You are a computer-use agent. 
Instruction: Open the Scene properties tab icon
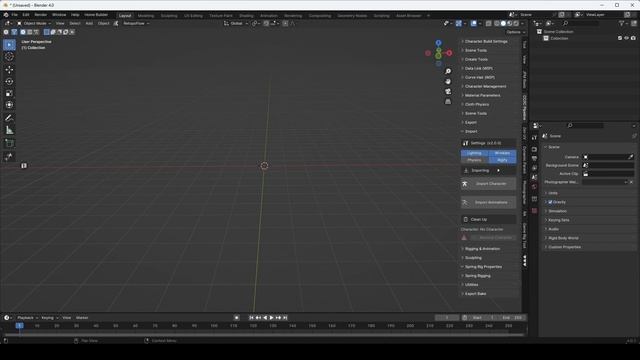(534, 178)
